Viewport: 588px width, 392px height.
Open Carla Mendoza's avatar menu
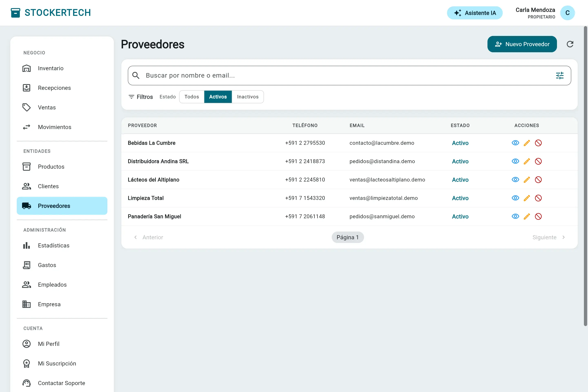(568, 13)
